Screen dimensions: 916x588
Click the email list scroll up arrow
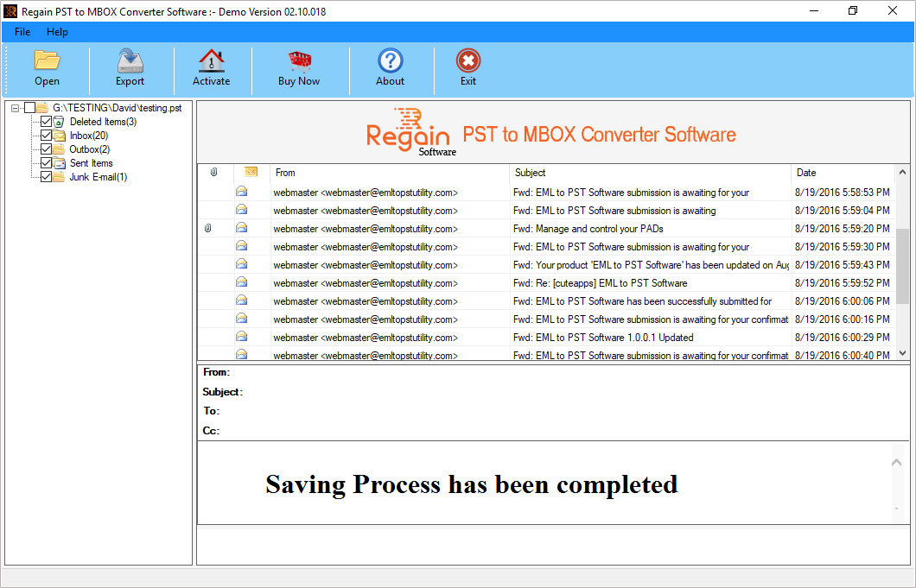(902, 172)
